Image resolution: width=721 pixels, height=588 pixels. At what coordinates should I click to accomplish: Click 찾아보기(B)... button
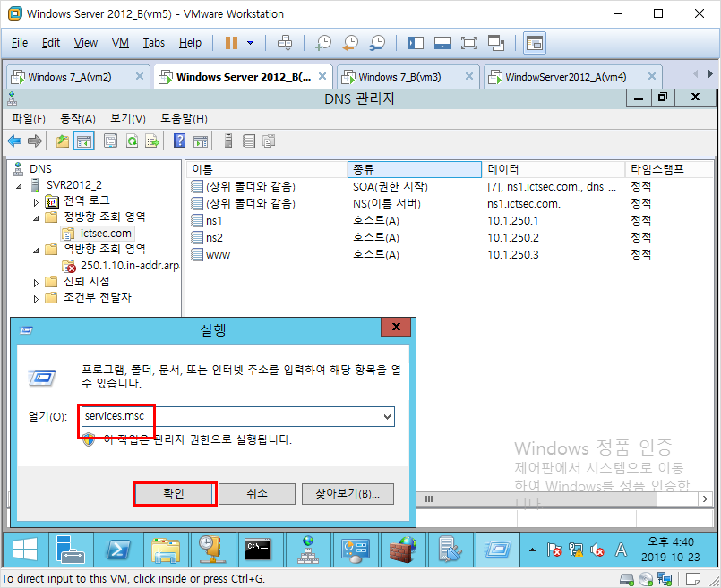click(348, 493)
